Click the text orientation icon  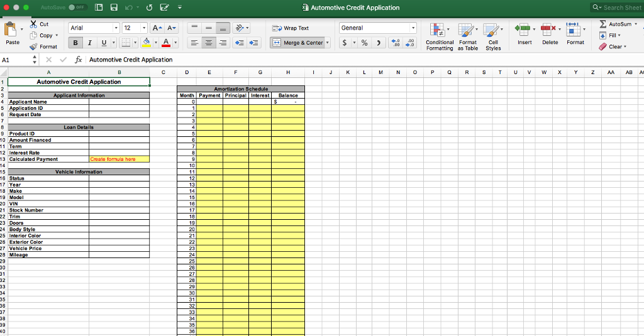(x=240, y=28)
